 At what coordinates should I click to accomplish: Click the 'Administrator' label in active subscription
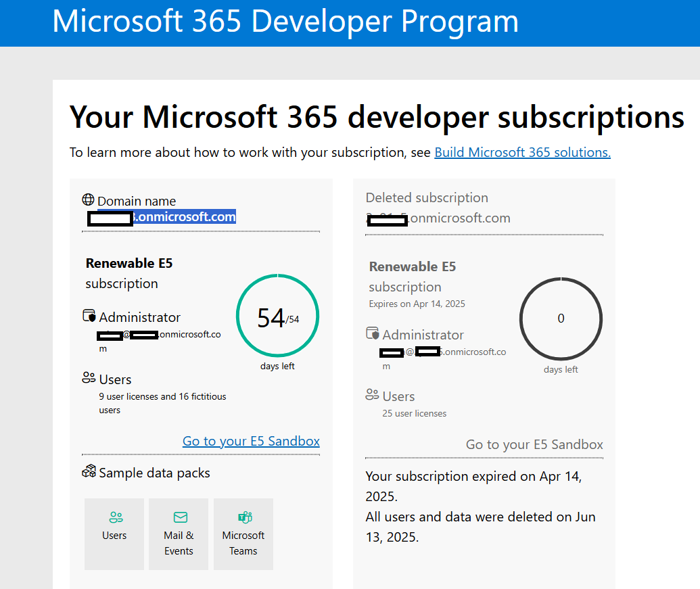pyautogui.click(x=140, y=317)
